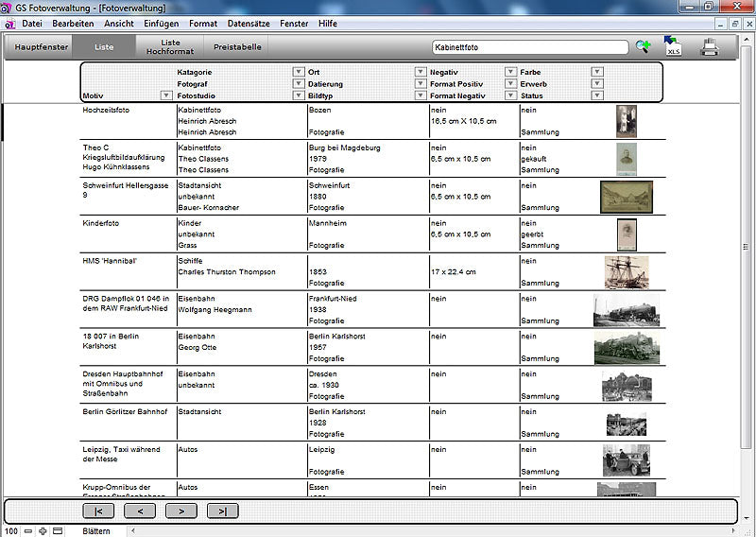Open the Kategorie sort dropdown

[x=299, y=72]
